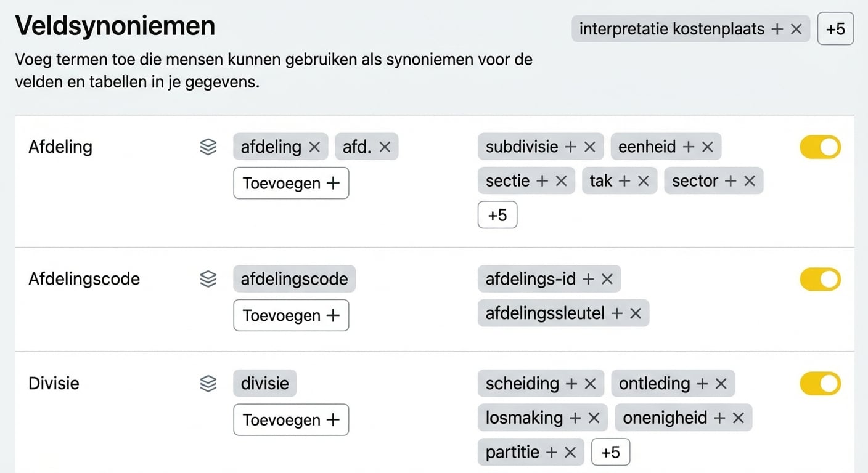Click the layers icon beside Afdelingscode

[208, 278]
